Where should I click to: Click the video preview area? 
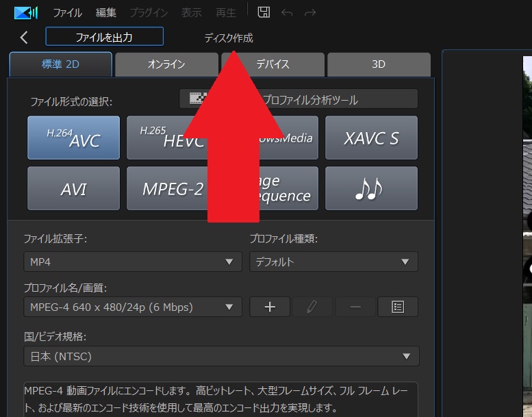527,236
